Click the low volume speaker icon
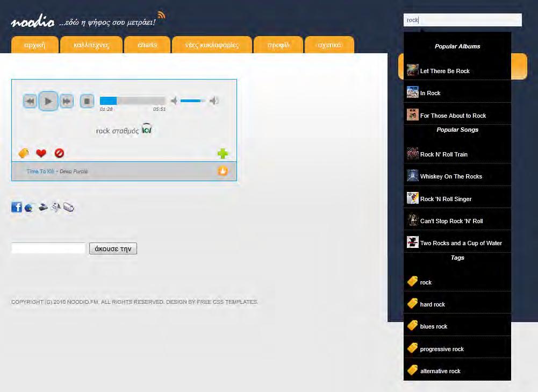The height and width of the screenshot is (392, 538). coord(174,101)
